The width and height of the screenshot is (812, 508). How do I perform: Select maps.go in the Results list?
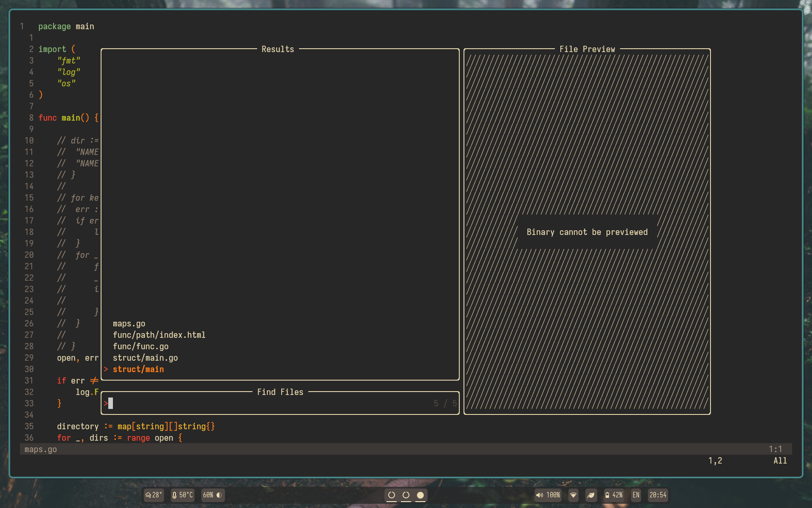tap(129, 323)
